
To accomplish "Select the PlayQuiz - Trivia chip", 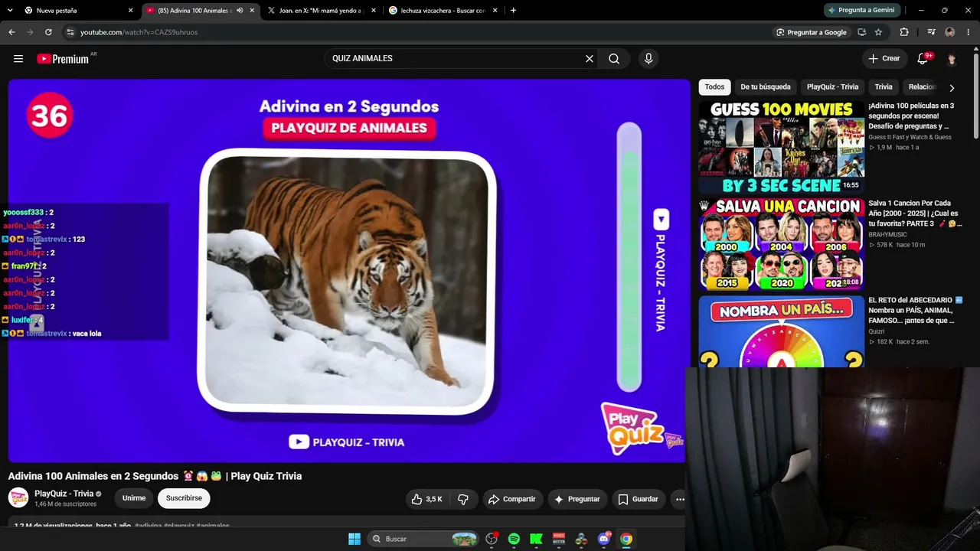I will 832,87.
